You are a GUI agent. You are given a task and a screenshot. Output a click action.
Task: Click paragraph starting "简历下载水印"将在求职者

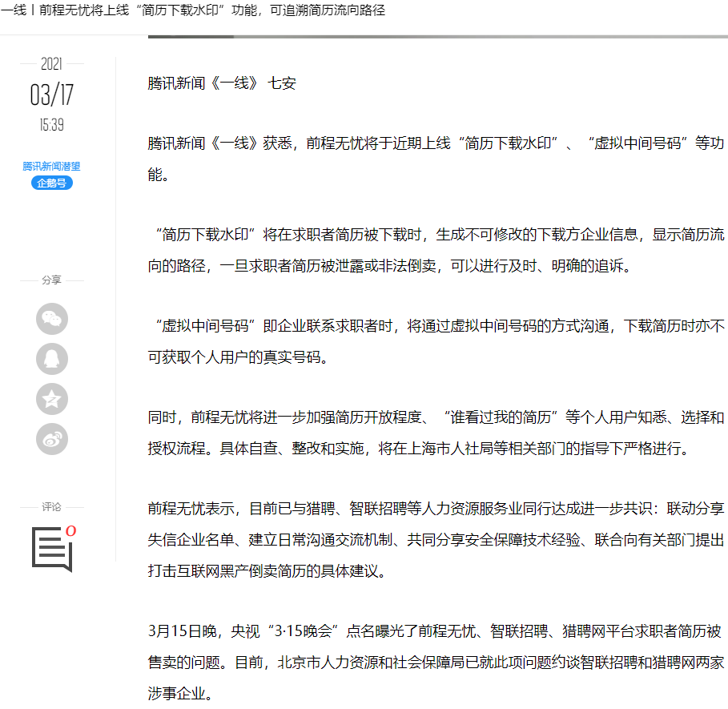[436, 250]
